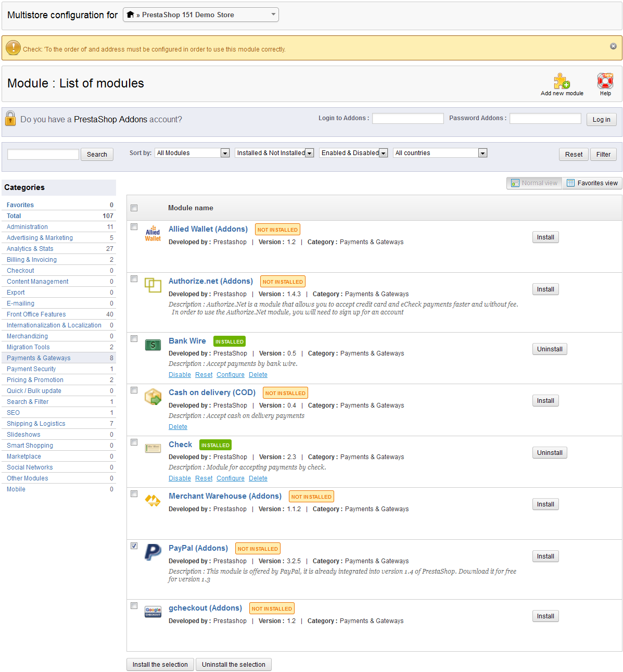Click Configure link under Check module

[230, 478]
